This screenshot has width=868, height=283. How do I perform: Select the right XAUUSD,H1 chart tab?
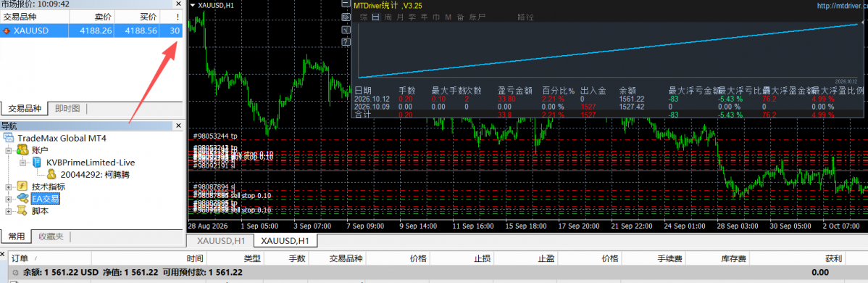coord(285,241)
